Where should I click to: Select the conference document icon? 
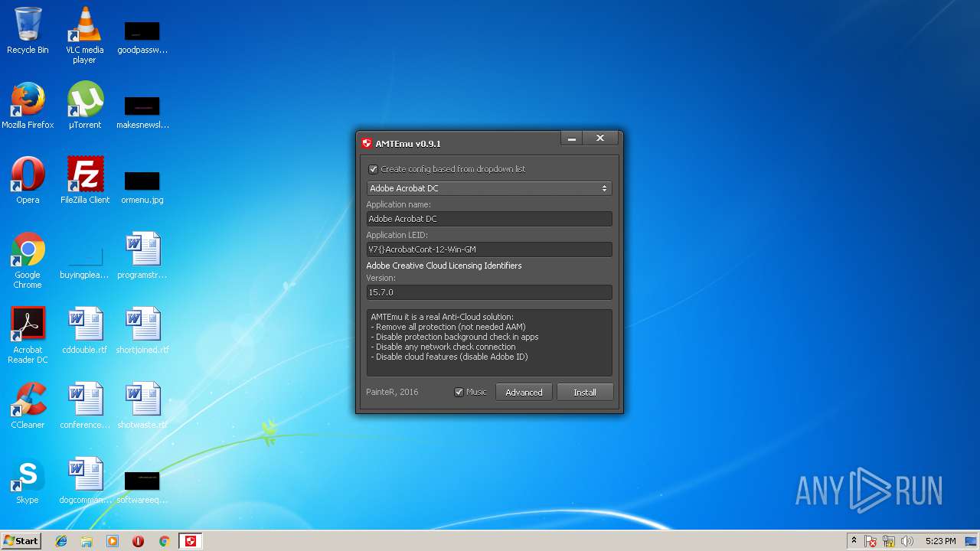(x=84, y=405)
